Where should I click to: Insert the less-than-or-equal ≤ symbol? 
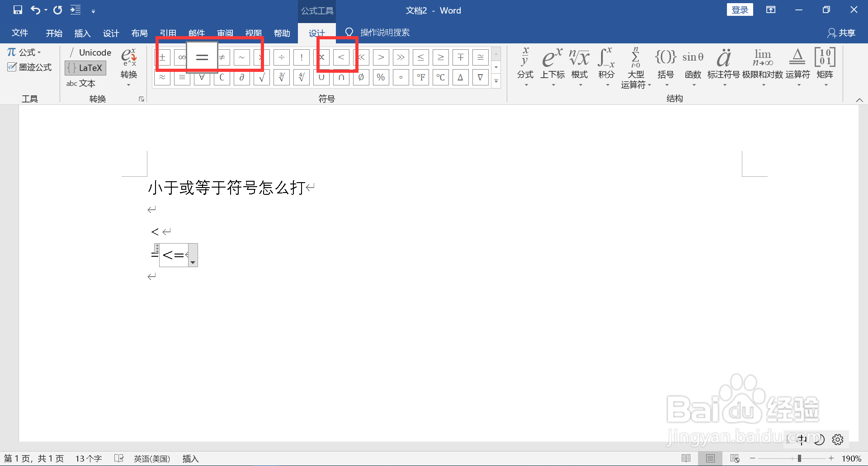pyautogui.click(x=421, y=57)
